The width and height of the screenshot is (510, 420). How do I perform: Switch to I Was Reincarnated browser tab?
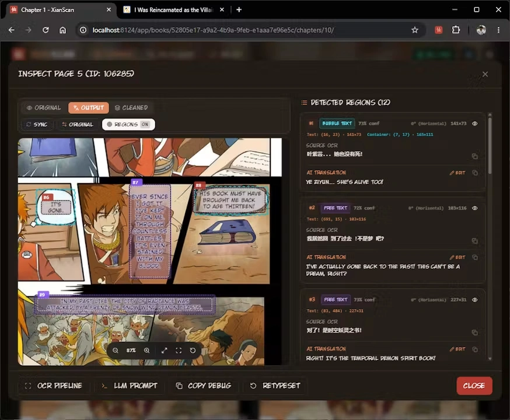[x=173, y=10]
